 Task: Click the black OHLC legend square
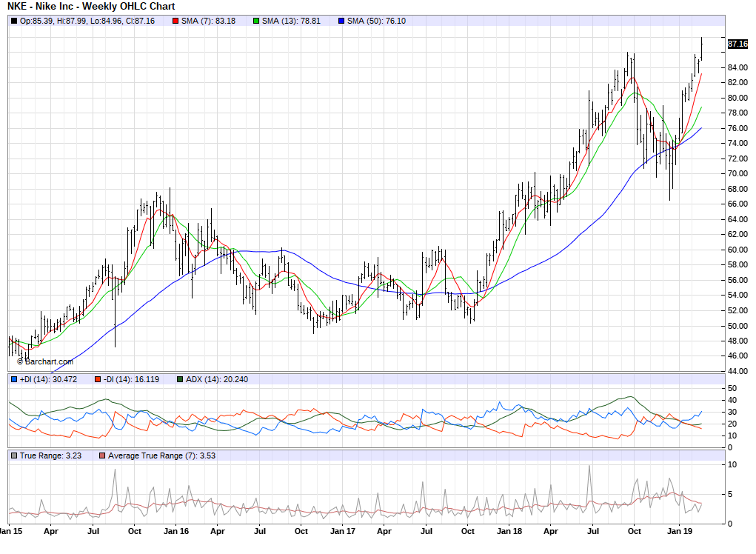[x=14, y=21]
